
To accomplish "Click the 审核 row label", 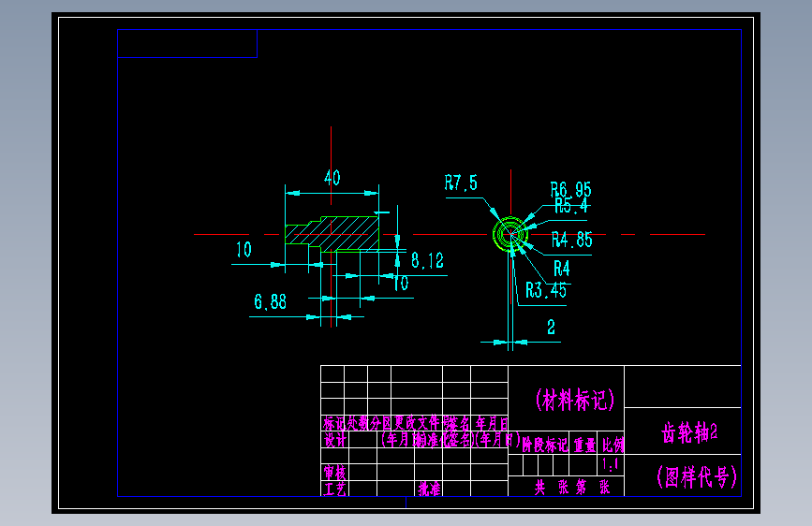I will [x=335, y=473].
